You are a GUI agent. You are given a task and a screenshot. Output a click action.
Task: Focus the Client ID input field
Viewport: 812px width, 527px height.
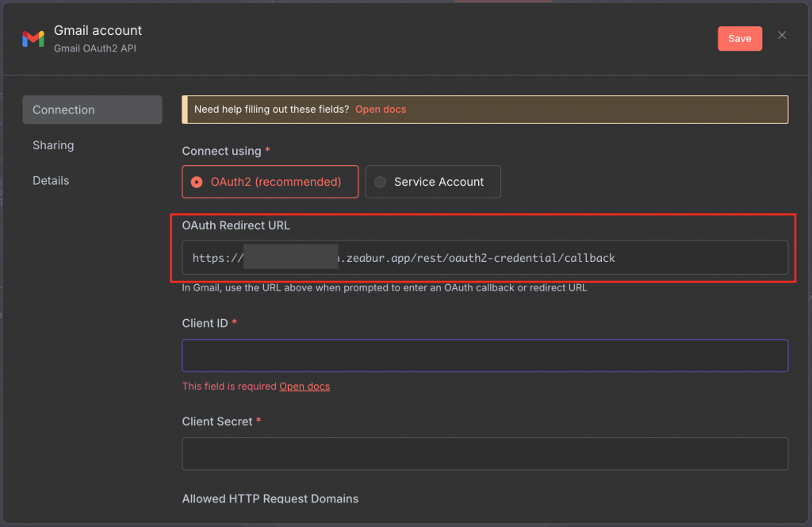coord(485,356)
